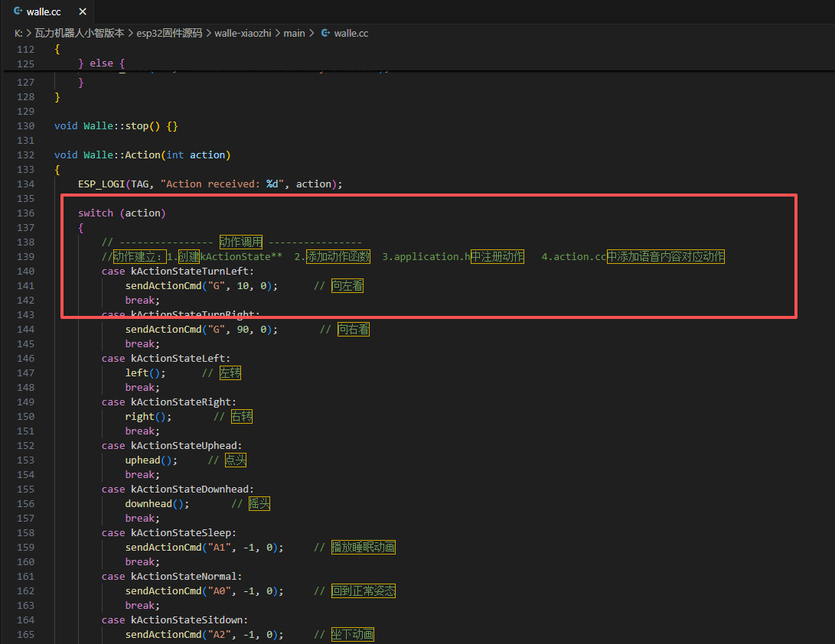The height and width of the screenshot is (644, 835).
Task: Click 'case kActionStateUphead:'
Action: click(172, 446)
